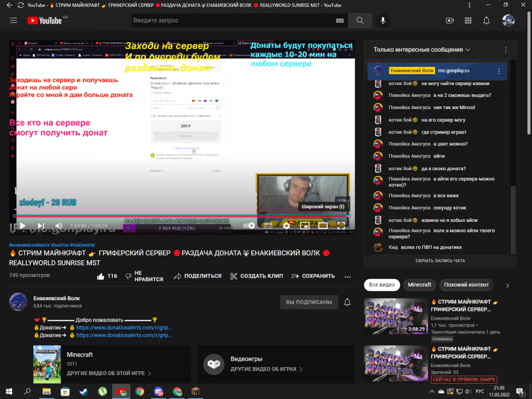Click the voice search microphone icon
Viewport: 532px width, 399px height.
tap(383, 20)
